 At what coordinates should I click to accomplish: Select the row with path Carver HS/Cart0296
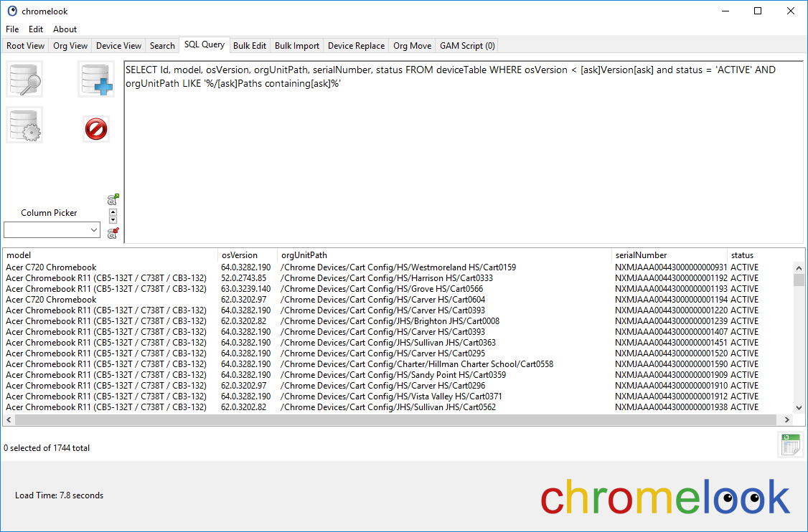398,386
